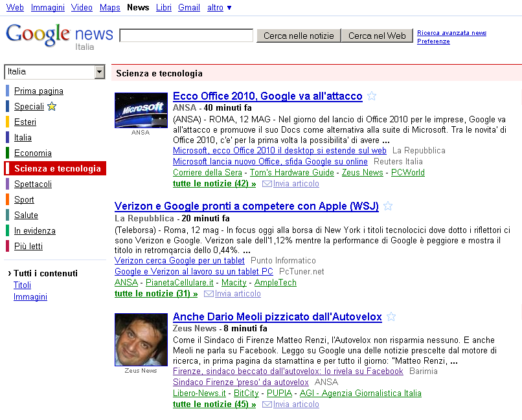Select Esteri section in sidebar

point(25,122)
